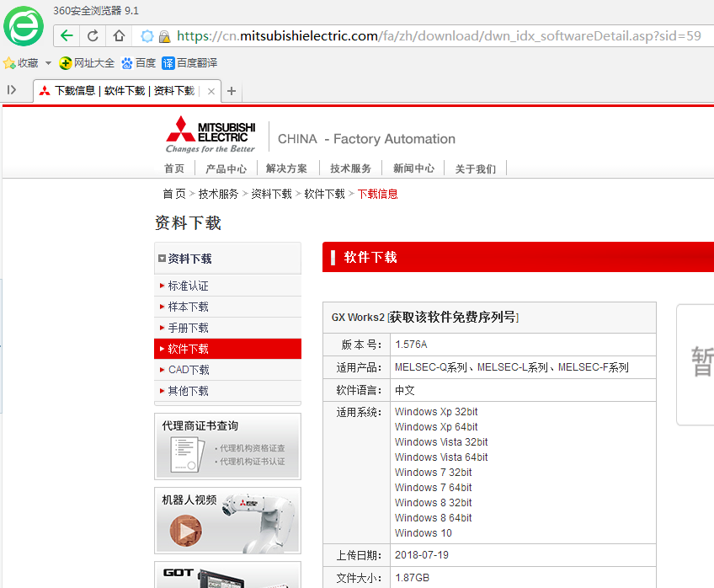This screenshot has height=588, width=714.
Task: Go to the browser home page icon
Action: (x=119, y=36)
